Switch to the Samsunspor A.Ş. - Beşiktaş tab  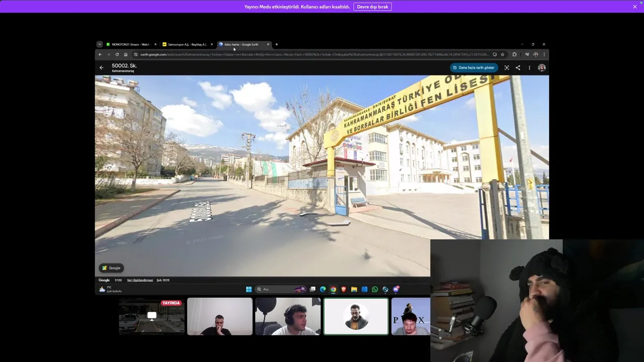coord(187,44)
